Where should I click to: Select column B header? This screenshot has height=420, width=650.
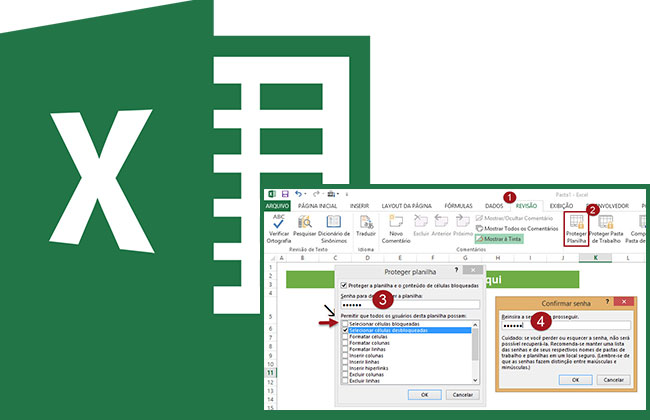tap(302, 258)
